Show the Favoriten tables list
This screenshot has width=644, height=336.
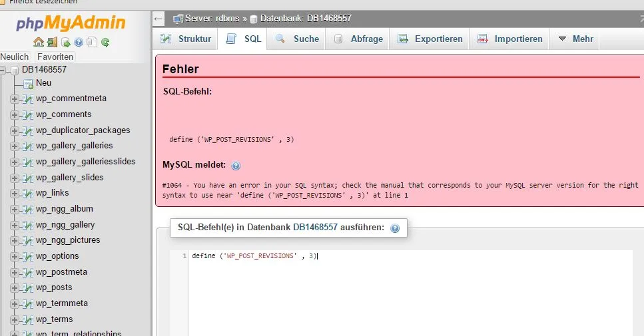click(x=55, y=57)
